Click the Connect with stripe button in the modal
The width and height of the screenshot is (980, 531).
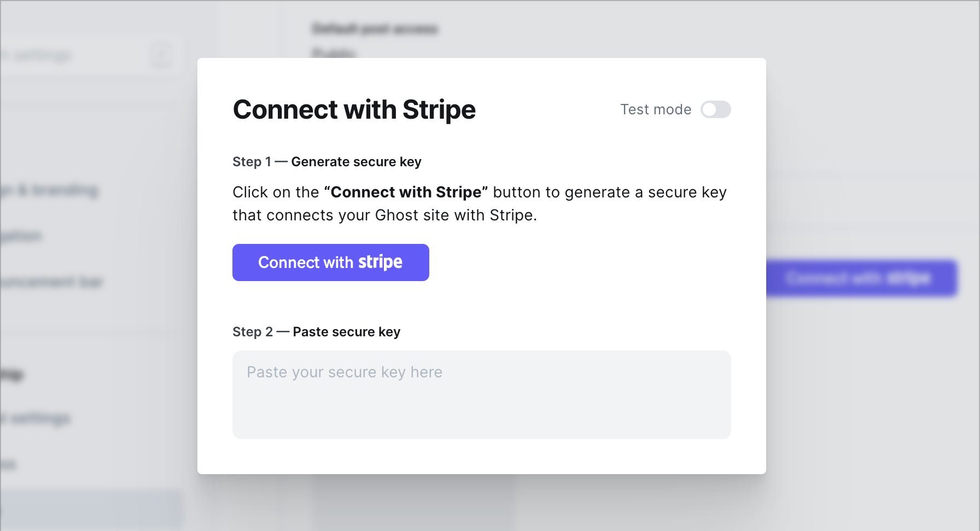[x=330, y=262]
